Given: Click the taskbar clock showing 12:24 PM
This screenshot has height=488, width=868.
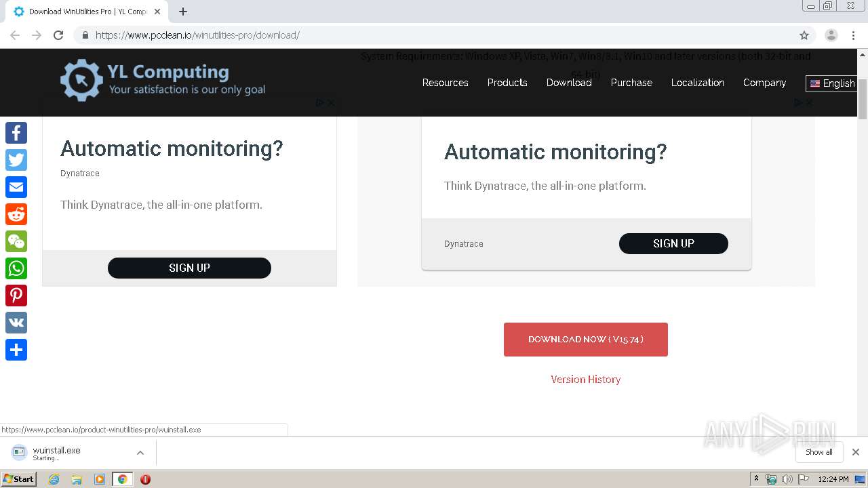Looking at the screenshot, I should point(833,479).
